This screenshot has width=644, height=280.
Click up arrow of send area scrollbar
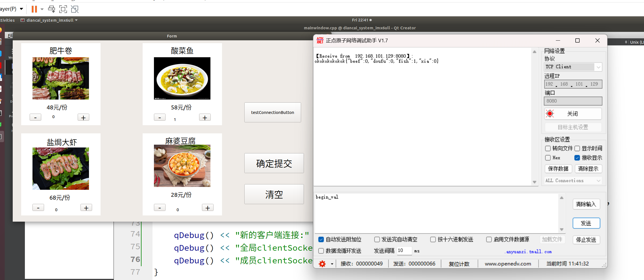[562, 198]
